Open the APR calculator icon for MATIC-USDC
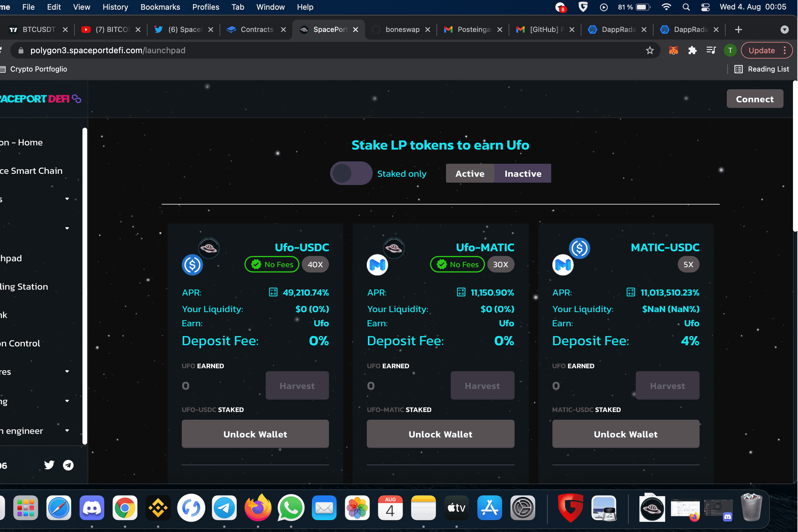The height and width of the screenshot is (532, 798). (x=630, y=292)
